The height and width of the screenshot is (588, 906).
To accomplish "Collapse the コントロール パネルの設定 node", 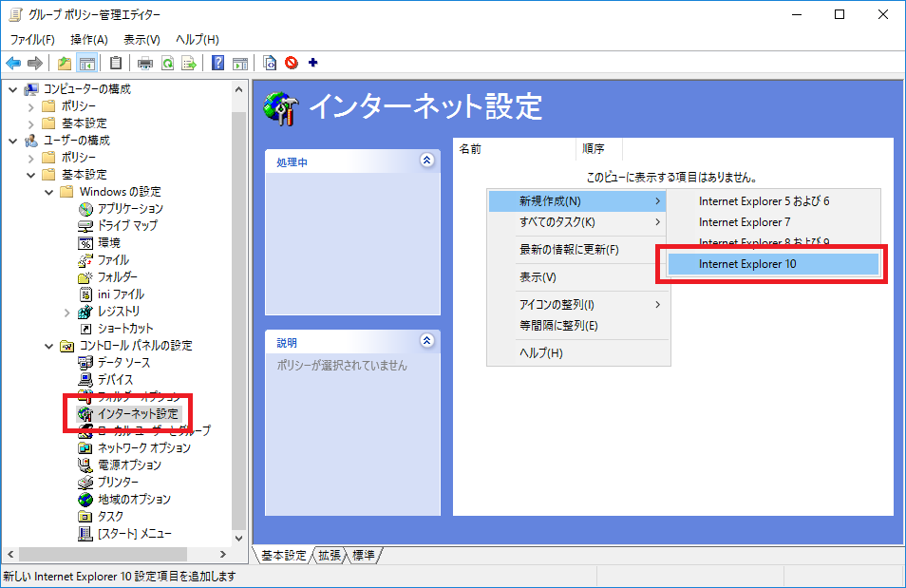I will tap(49, 346).
